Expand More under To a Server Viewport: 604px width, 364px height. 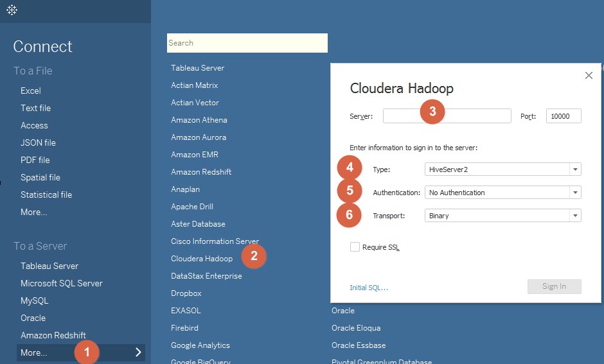pos(81,352)
